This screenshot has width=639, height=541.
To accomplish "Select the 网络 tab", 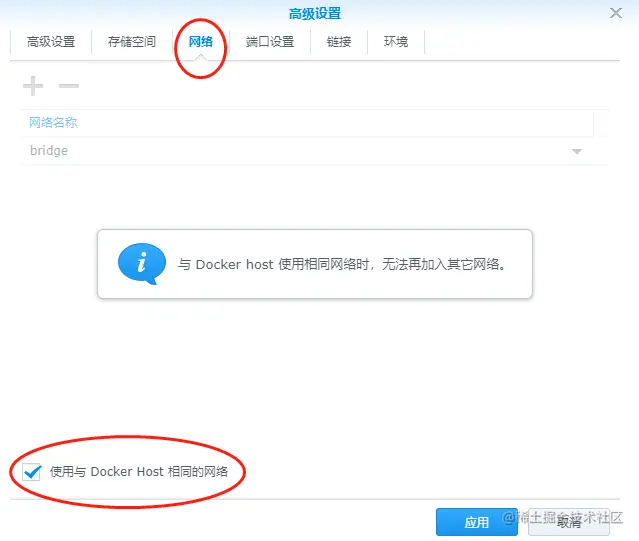I will [201, 42].
